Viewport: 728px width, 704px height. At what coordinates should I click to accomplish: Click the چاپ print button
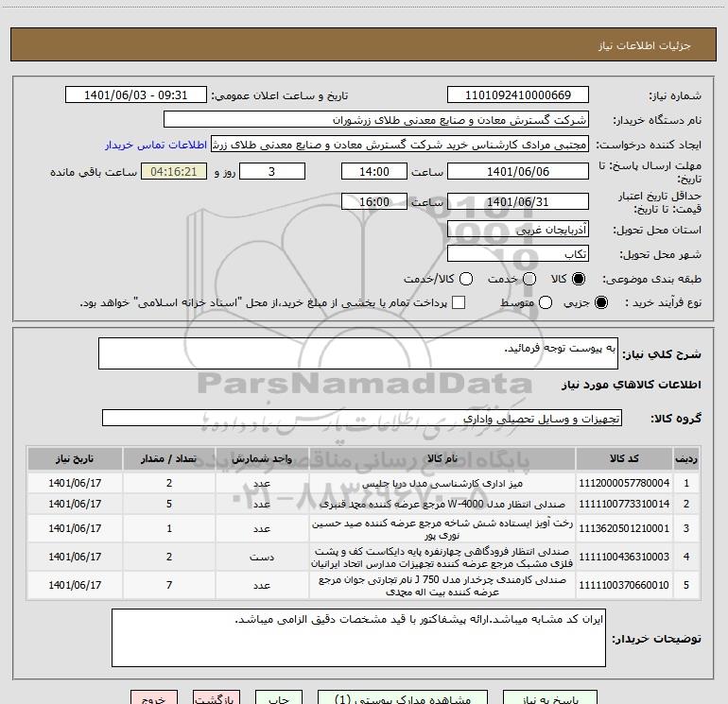tap(279, 698)
